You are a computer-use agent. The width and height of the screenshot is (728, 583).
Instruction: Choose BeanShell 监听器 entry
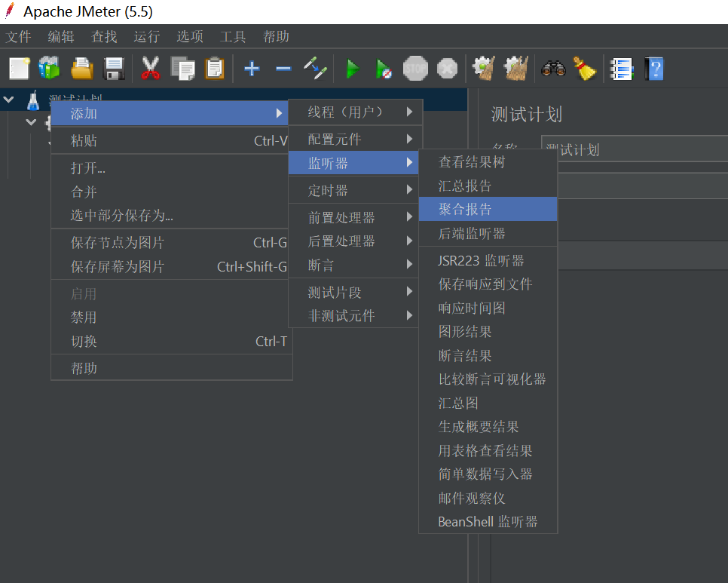click(488, 522)
